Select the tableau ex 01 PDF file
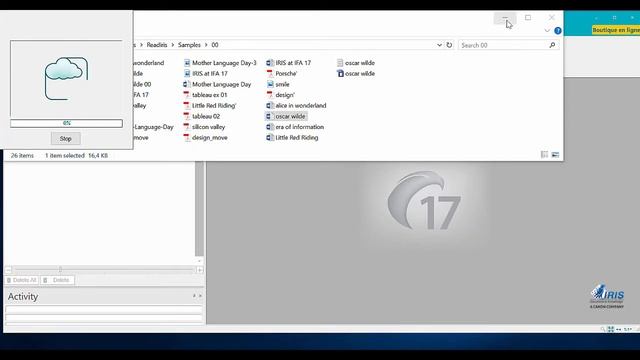This screenshot has height=360, width=640. pyautogui.click(x=205, y=95)
